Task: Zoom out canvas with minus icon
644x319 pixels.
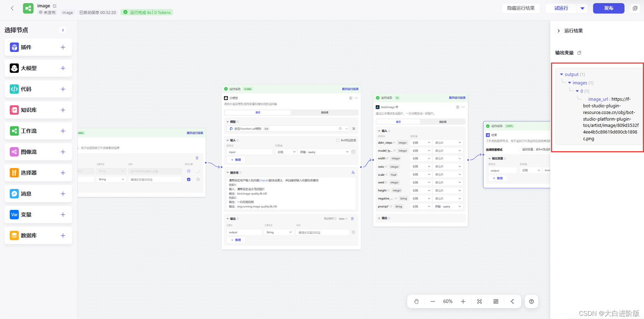Action: pos(433,301)
